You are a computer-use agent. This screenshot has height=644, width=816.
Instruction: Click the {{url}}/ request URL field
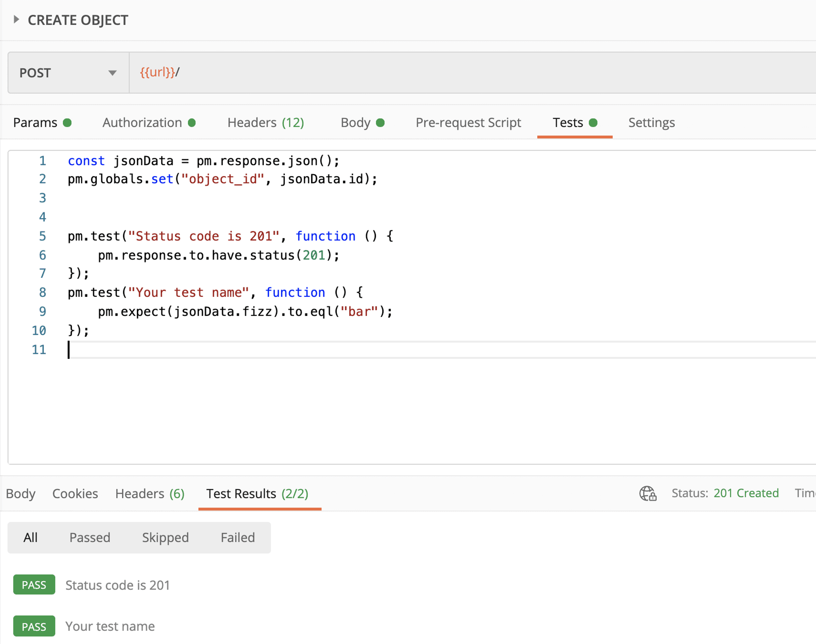[472, 73]
